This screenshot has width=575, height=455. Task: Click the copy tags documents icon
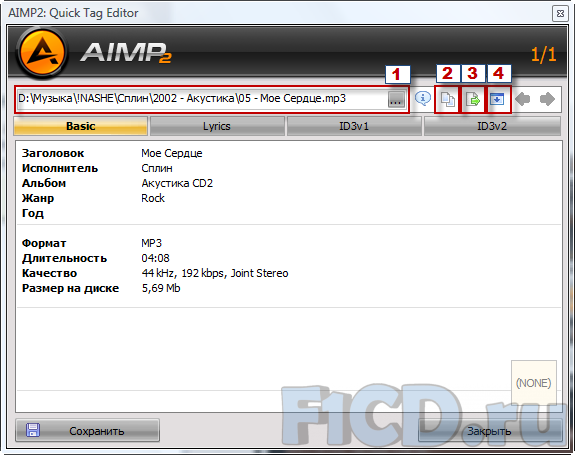click(448, 99)
